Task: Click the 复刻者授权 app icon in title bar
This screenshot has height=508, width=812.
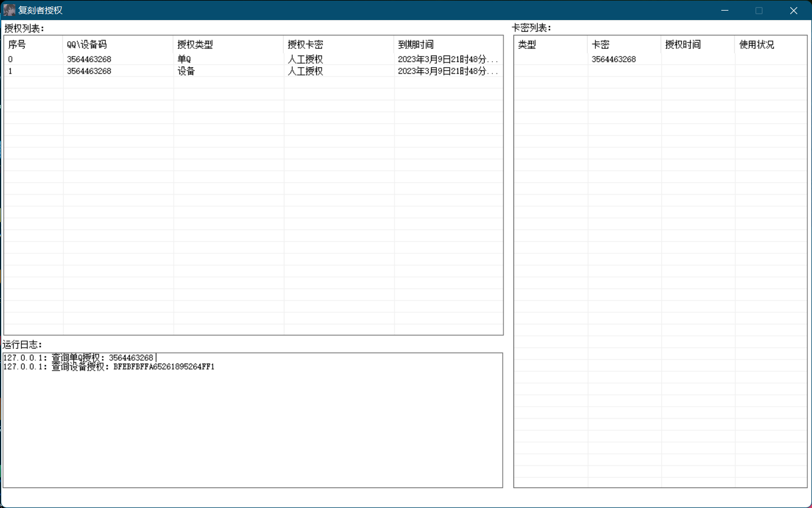Action: click(9, 10)
